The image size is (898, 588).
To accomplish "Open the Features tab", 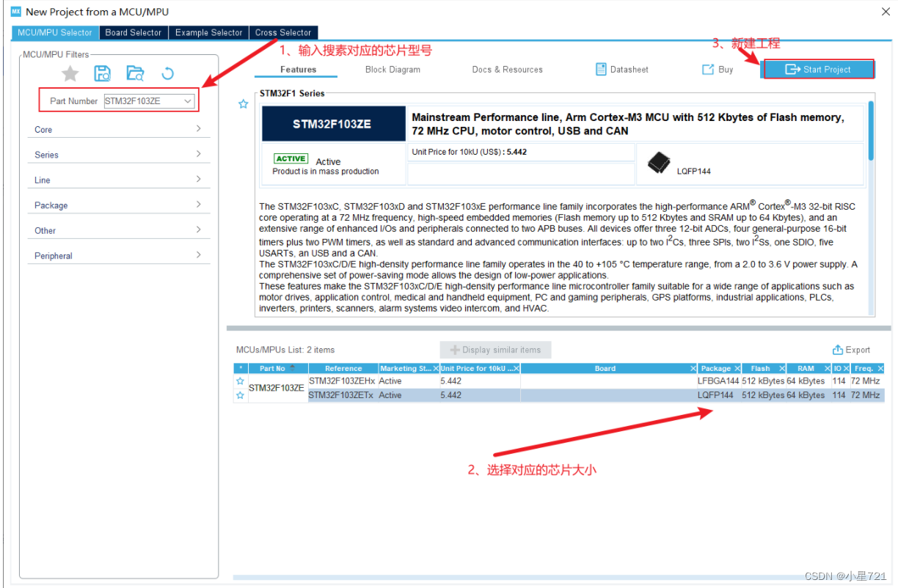I will click(x=298, y=70).
